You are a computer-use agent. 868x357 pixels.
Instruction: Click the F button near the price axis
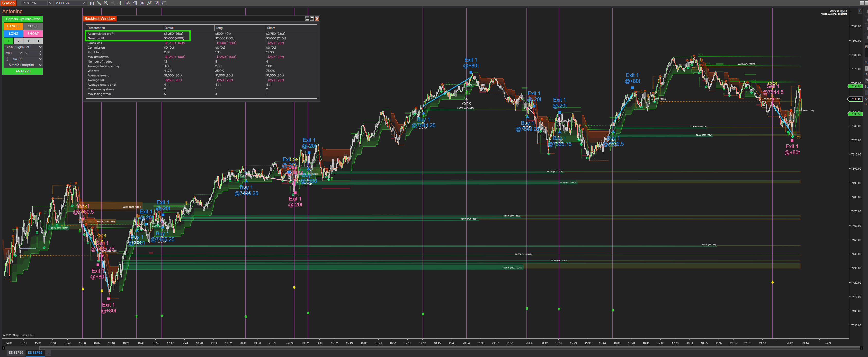[x=860, y=11]
